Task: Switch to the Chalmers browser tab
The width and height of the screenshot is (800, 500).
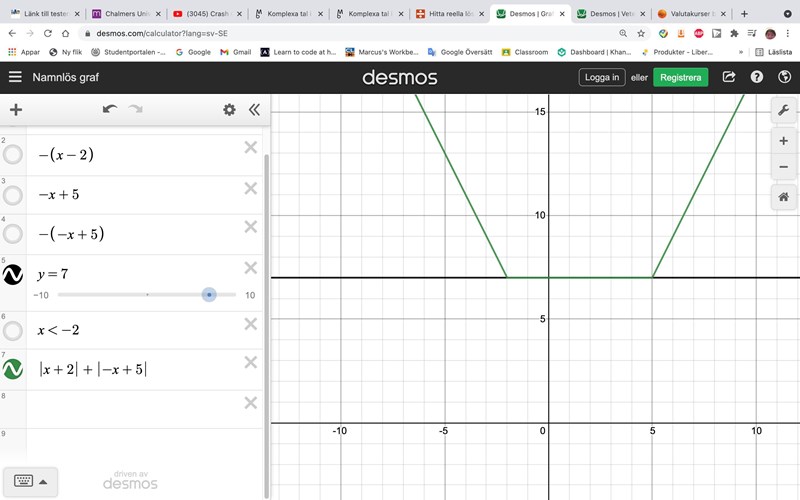Action: [x=118, y=14]
